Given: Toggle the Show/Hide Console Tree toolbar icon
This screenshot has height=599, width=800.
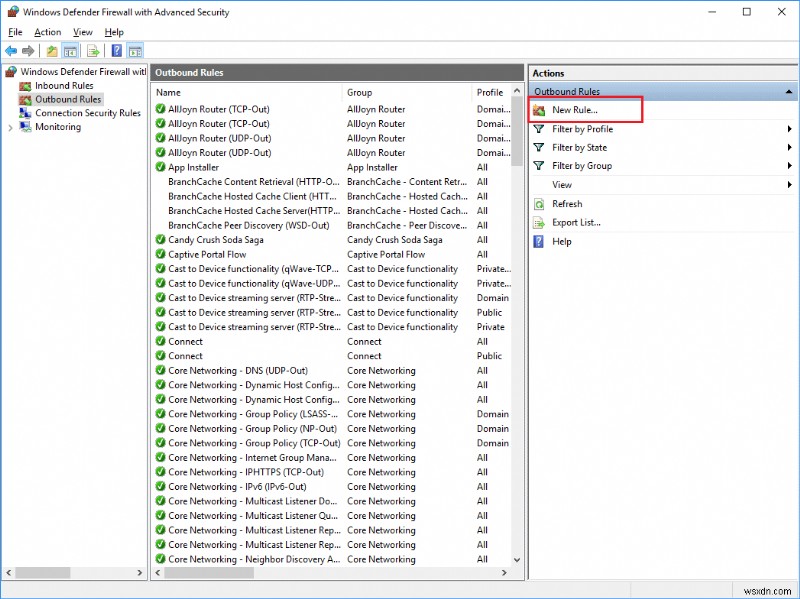Looking at the screenshot, I should [x=69, y=50].
